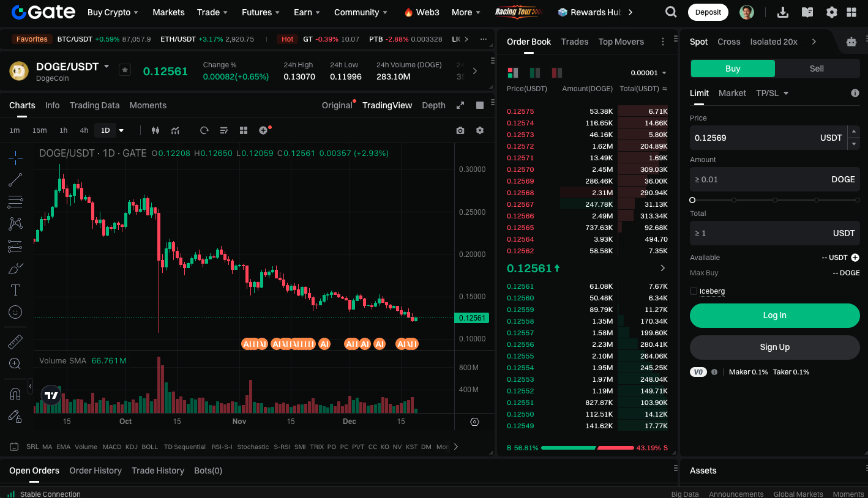
Task: Open the Trading Data tab
Action: (95, 105)
